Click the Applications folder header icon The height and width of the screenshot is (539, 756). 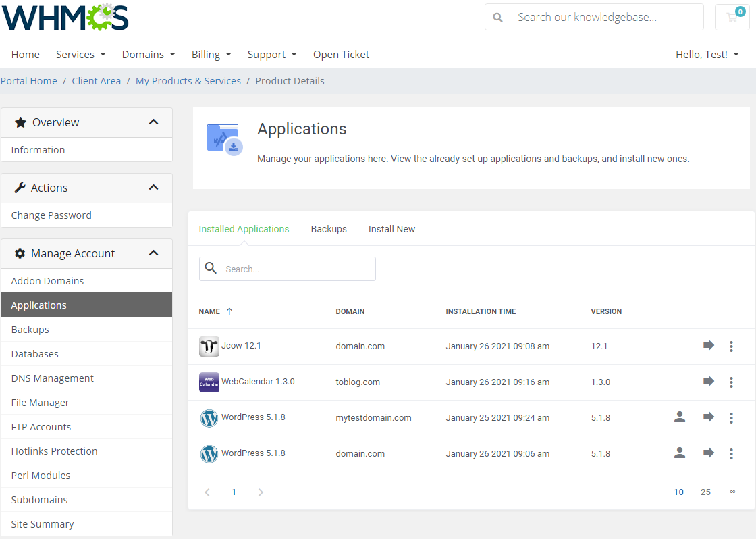click(225, 139)
